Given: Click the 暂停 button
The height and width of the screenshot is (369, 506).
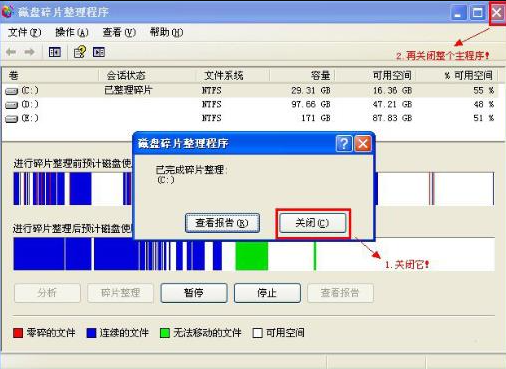Looking at the screenshot, I should tap(194, 293).
